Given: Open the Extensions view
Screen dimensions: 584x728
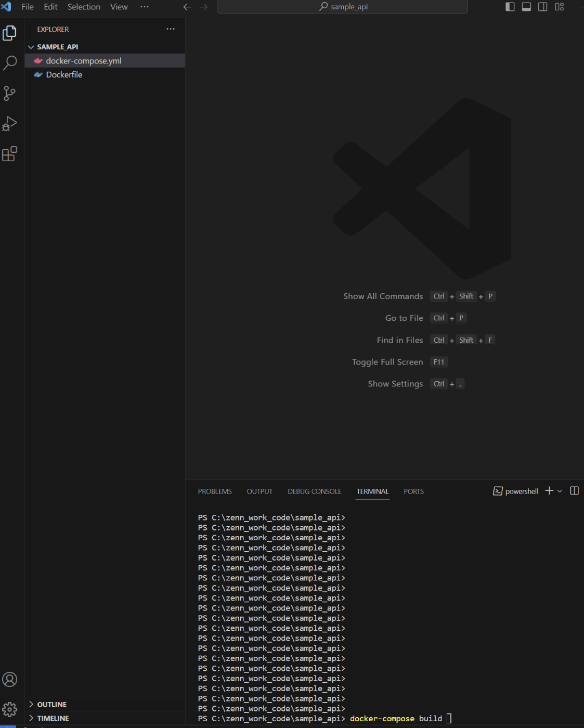Looking at the screenshot, I should pos(10,154).
